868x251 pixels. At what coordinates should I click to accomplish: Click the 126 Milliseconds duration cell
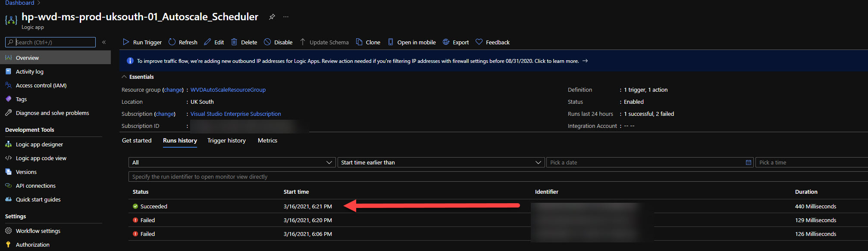(815, 234)
